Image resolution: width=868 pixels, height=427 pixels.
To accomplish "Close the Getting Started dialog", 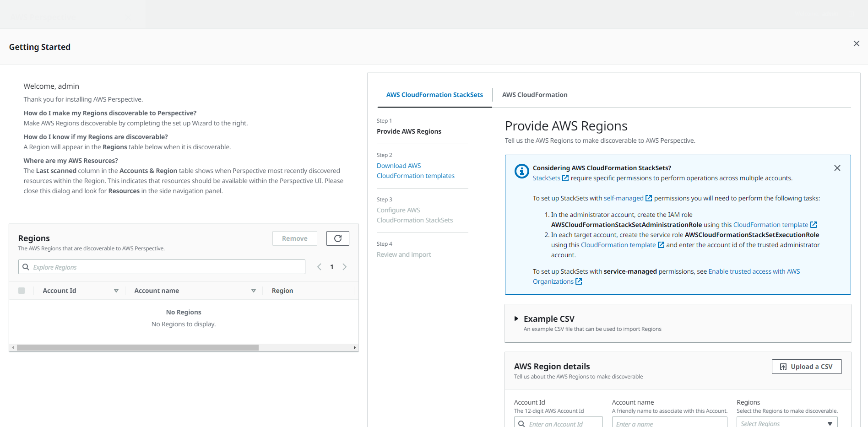I will click(x=856, y=43).
